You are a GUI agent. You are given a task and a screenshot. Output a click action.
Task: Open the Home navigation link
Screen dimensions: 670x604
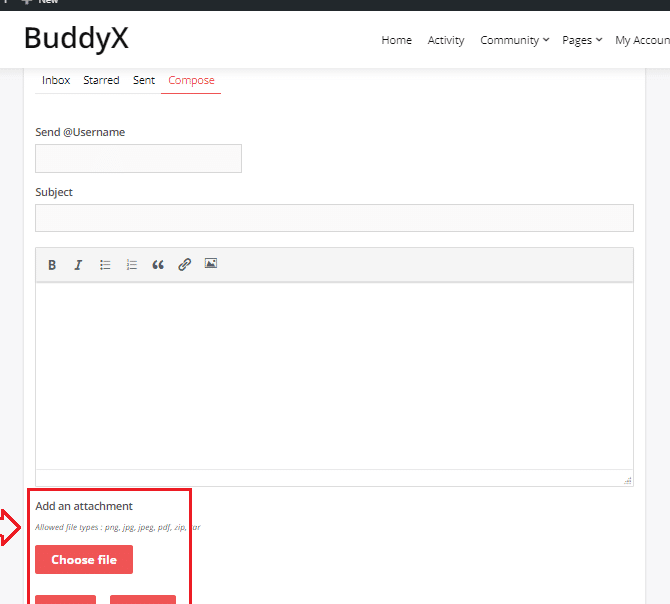click(x=396, y=40)
